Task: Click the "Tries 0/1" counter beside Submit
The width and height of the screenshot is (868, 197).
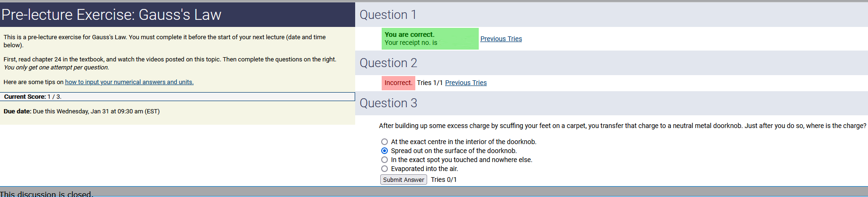Action: [x=444, y=180]
